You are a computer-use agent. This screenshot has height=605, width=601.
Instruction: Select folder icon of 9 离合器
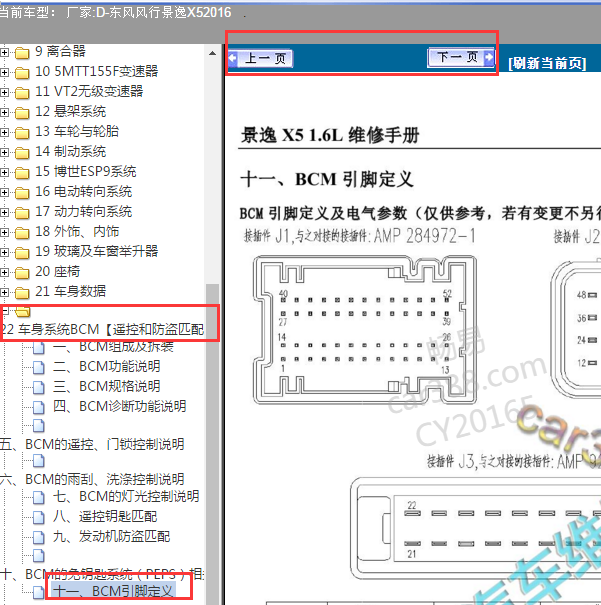point(22,52)
